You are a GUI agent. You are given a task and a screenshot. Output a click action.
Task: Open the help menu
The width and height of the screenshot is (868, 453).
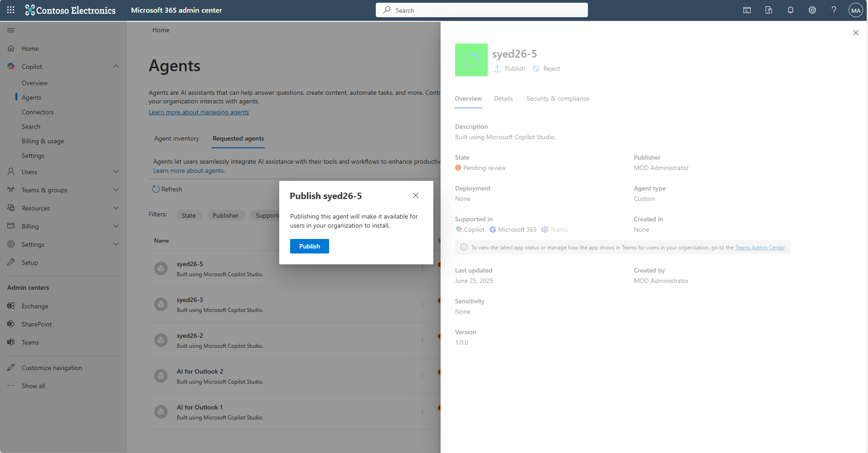pos(834,10)
